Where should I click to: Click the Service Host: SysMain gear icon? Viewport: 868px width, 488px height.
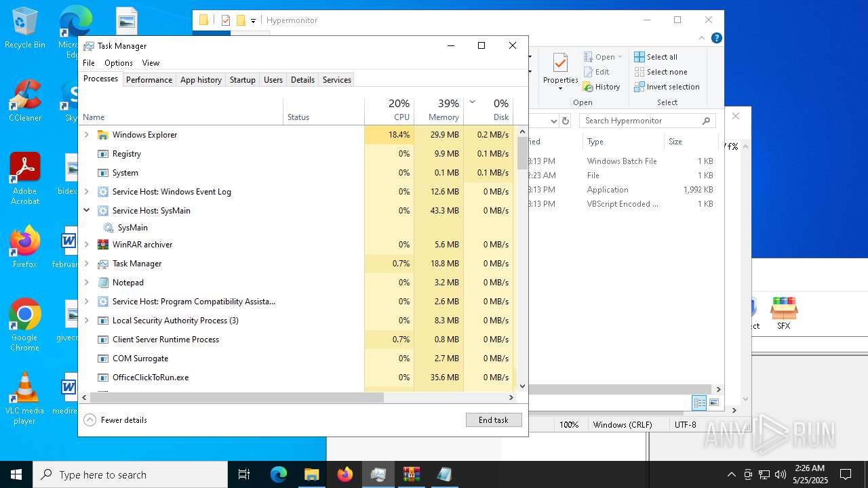point(103,211)
